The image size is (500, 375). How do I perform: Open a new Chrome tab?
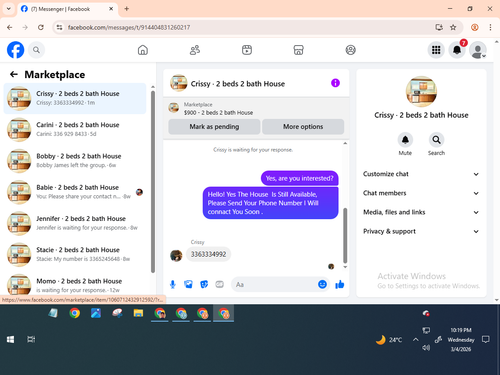127,9
